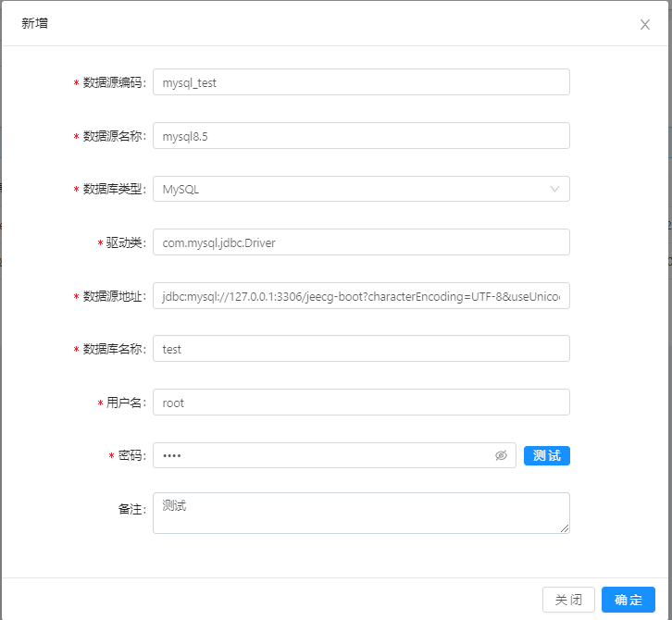This screenshot has width=672, height=620.
Task: Click the MySQL selected value text
Action: [x=181, y=190]
